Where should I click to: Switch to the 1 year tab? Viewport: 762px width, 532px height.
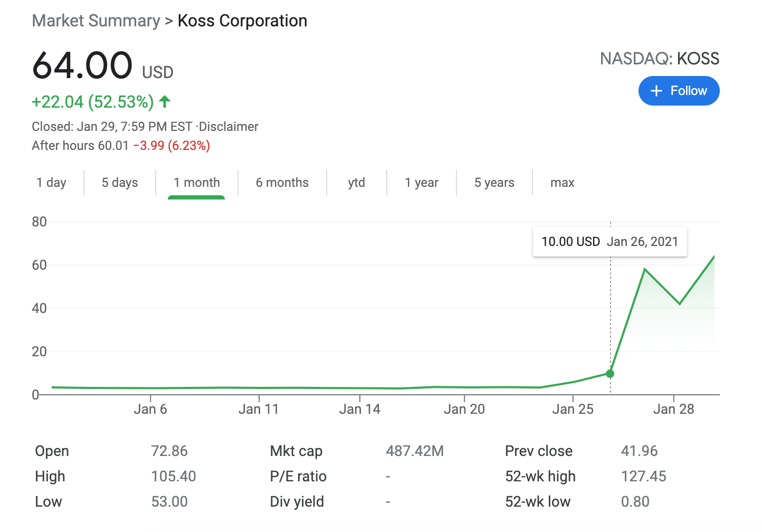click(422, 183)
